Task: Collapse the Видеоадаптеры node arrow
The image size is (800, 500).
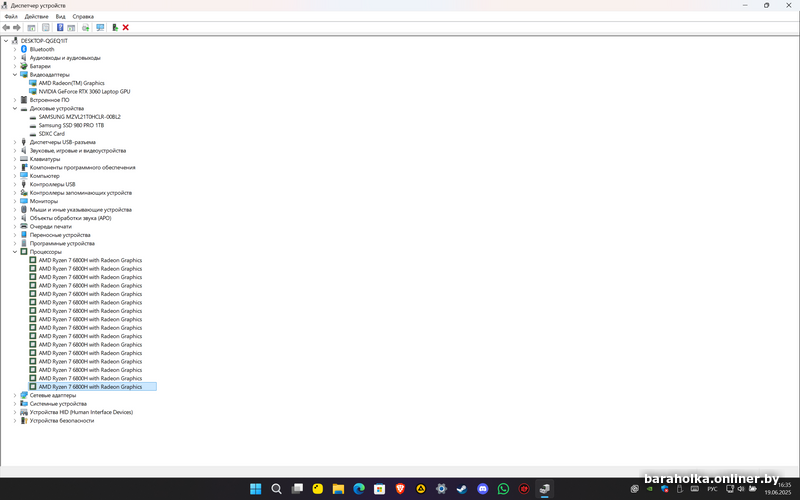Action: (x=15, y=74)
